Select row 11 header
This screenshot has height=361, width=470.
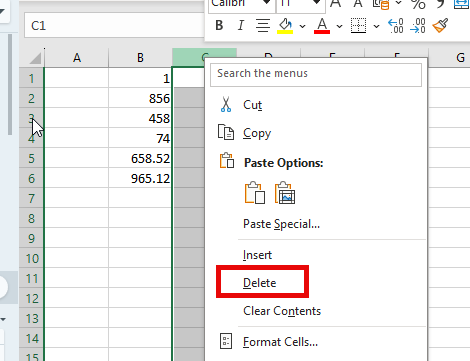(31, 278)
